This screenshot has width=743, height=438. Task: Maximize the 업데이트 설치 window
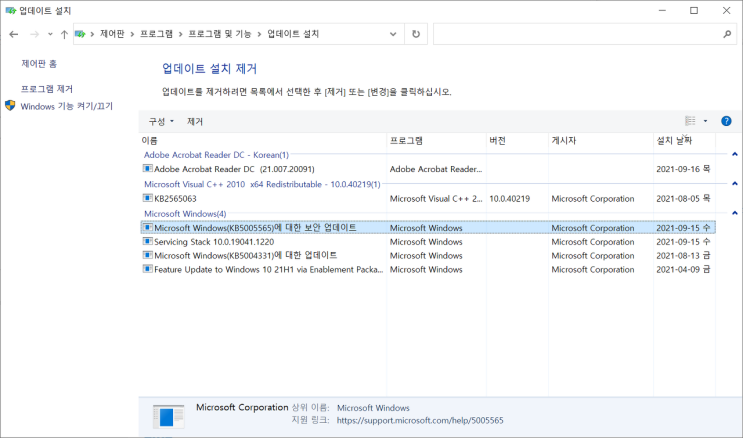click(694, 10)
